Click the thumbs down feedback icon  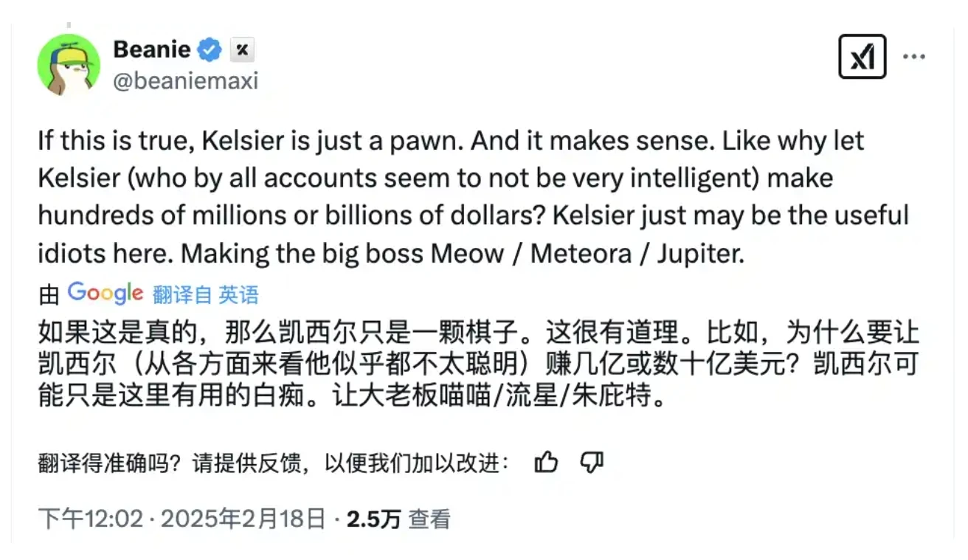[592, 463]
